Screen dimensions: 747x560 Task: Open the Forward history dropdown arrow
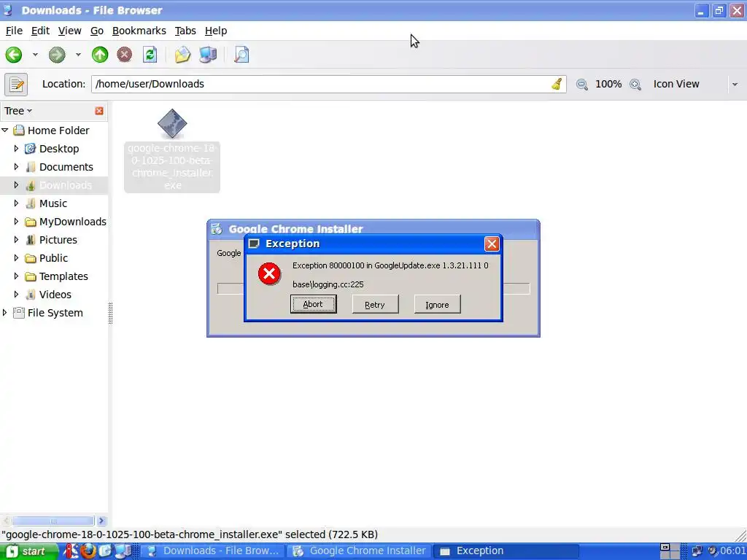[x=78, y=55]
